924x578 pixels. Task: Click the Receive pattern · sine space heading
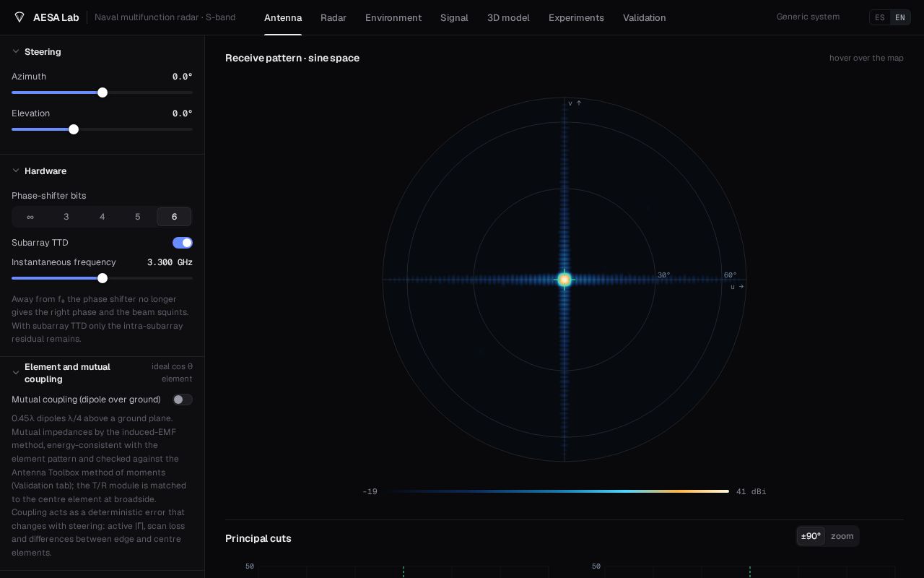[x=292, y=58]
